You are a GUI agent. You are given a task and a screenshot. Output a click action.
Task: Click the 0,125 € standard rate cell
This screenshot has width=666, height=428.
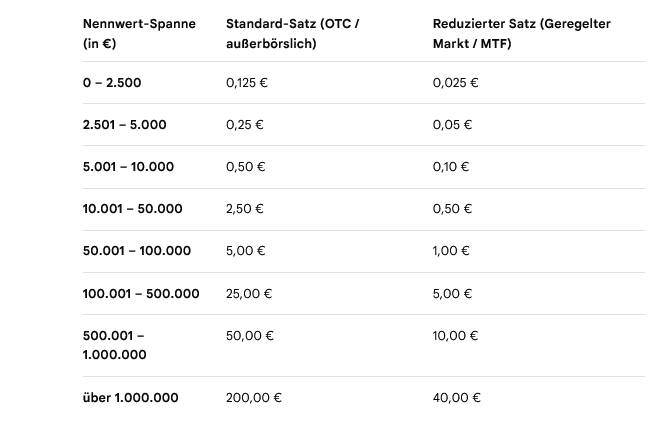pyautogui.click(x=247, y=83)
